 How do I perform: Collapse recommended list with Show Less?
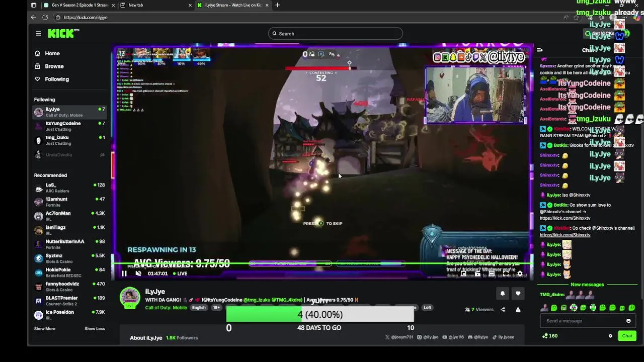(95, 329)
